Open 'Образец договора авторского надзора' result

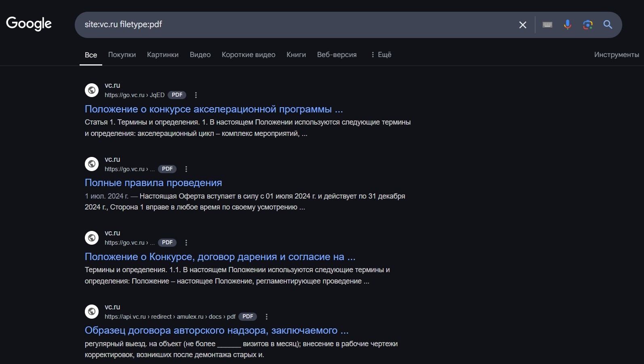pyautogui.click(x=216, y=330)
